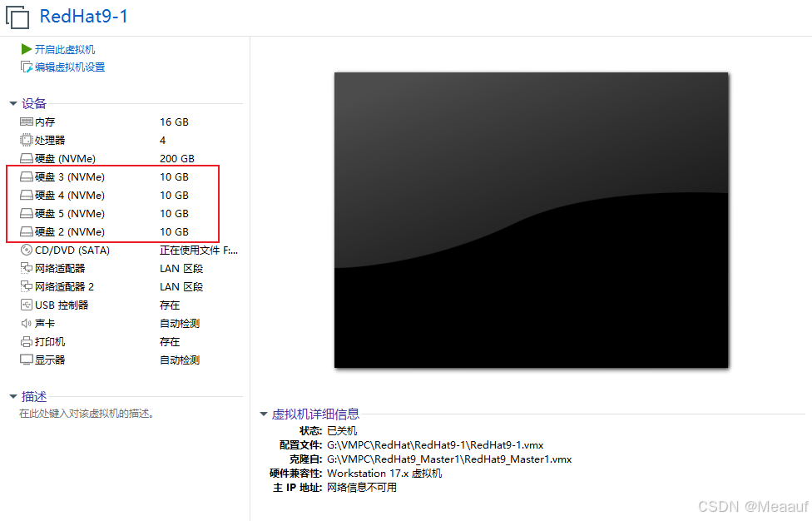
Task: Select the 网络适配器 2 row label
Action: [x=64, y=287]
